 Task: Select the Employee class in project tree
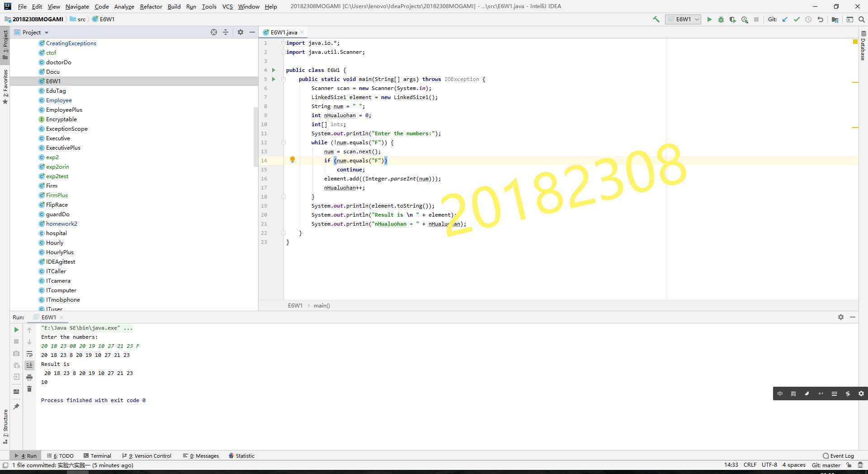pos(59,100)
